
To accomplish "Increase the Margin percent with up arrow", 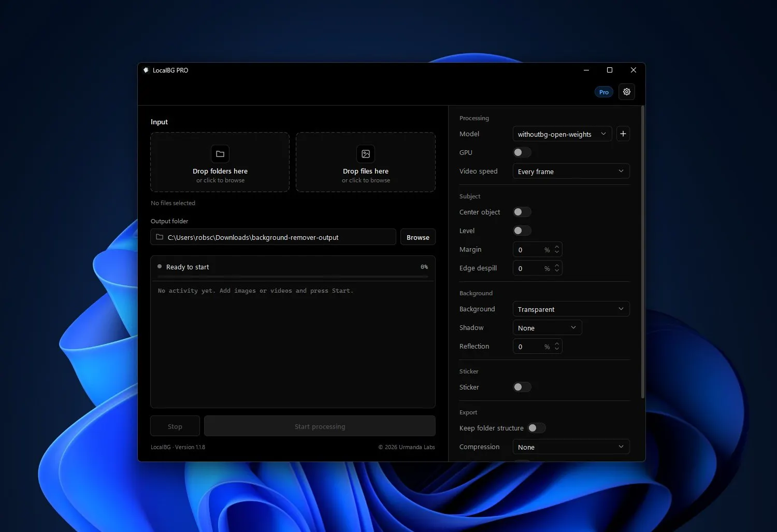I will pyautogui.click(x=557, y=247).
